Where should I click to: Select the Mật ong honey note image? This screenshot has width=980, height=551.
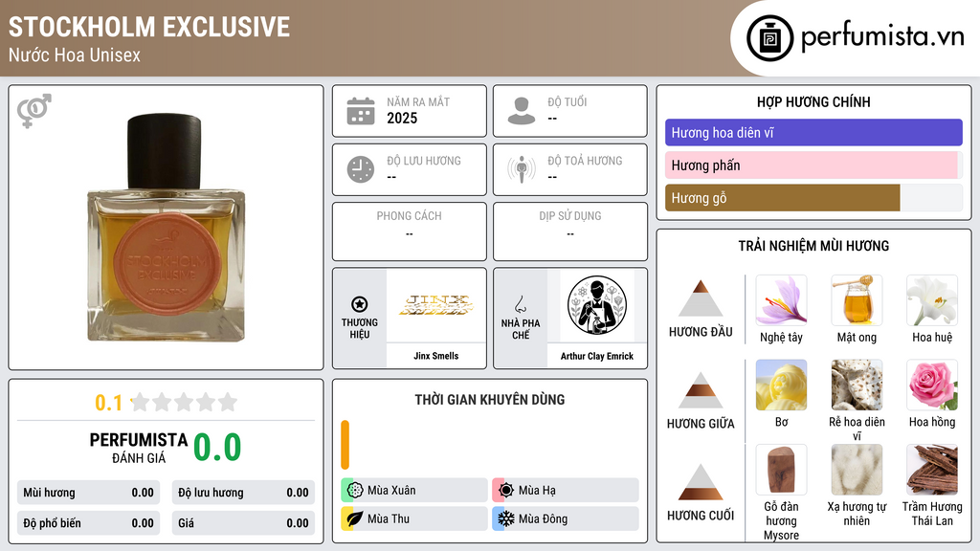pyautogui.click(x=857, y=300)
